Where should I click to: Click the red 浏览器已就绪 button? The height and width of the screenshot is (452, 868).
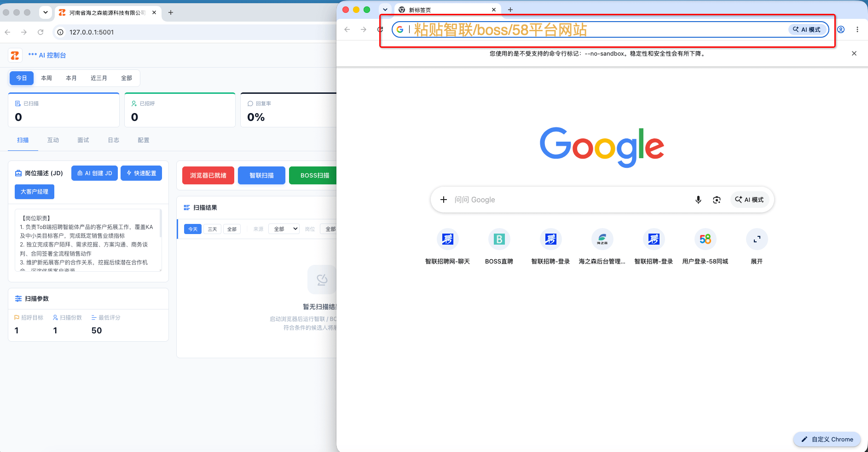[208, 176]
